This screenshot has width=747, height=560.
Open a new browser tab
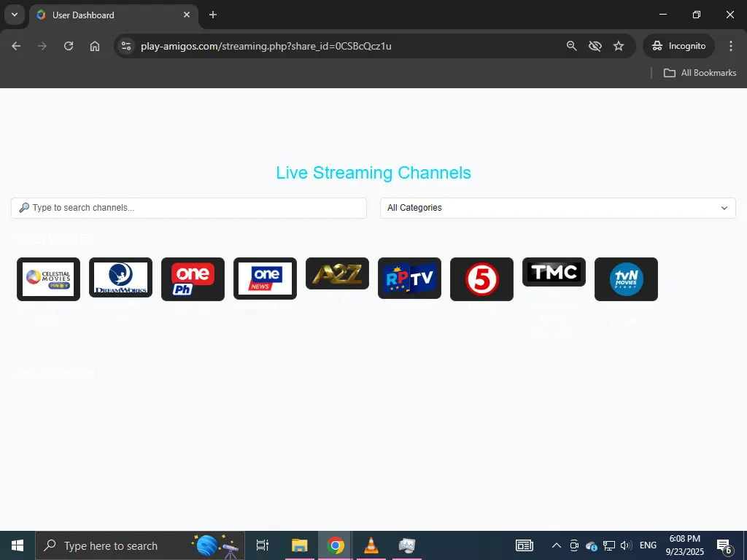(213, 15)
